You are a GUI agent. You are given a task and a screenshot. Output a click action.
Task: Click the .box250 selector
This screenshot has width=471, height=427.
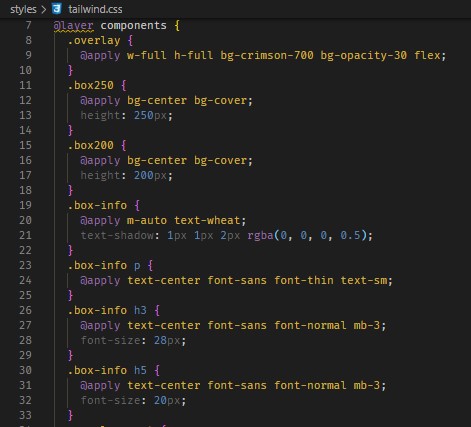90,85
